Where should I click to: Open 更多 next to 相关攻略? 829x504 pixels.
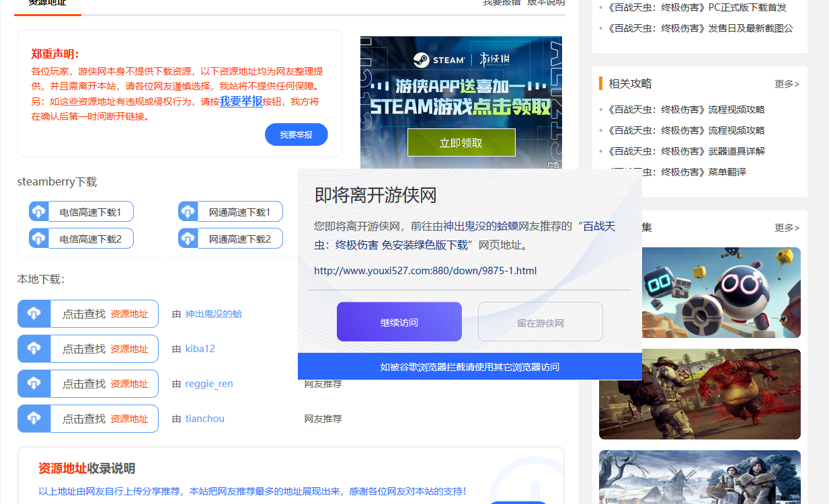click(x=787, y=84)
